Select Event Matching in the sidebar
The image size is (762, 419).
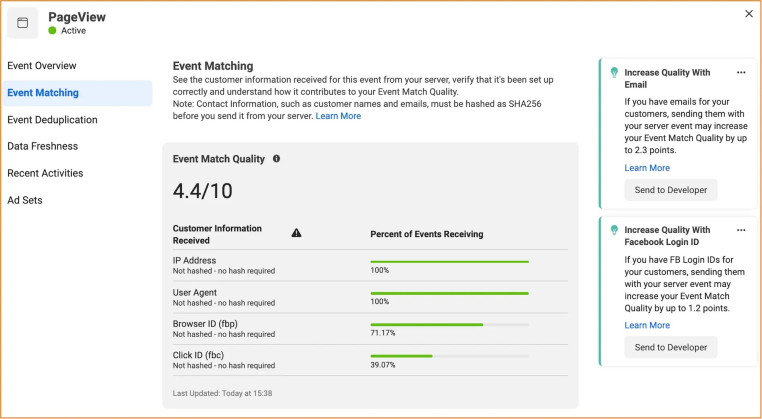coord(43,93)
